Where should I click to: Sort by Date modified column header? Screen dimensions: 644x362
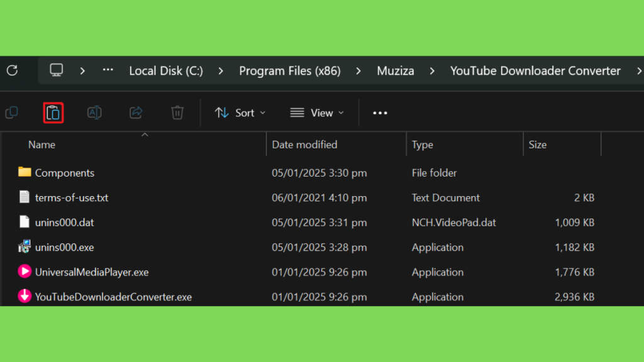point(304,145)
